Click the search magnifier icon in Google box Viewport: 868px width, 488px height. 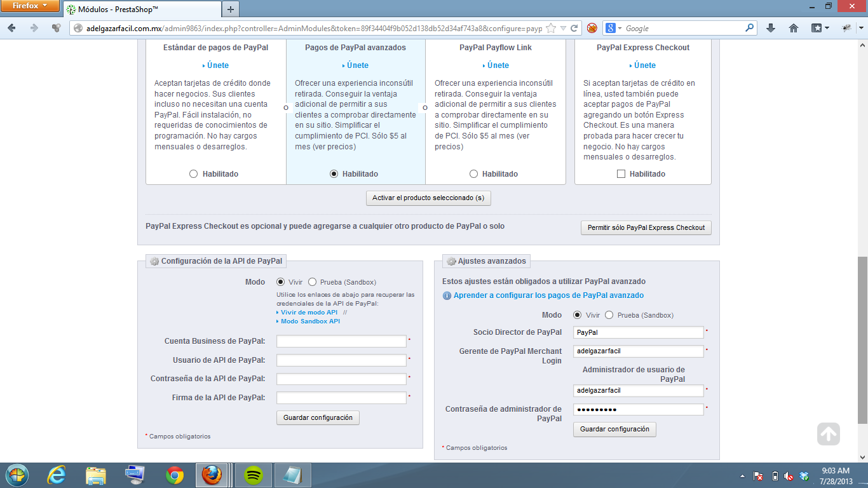pyautogui.click(x=750, y=28)
